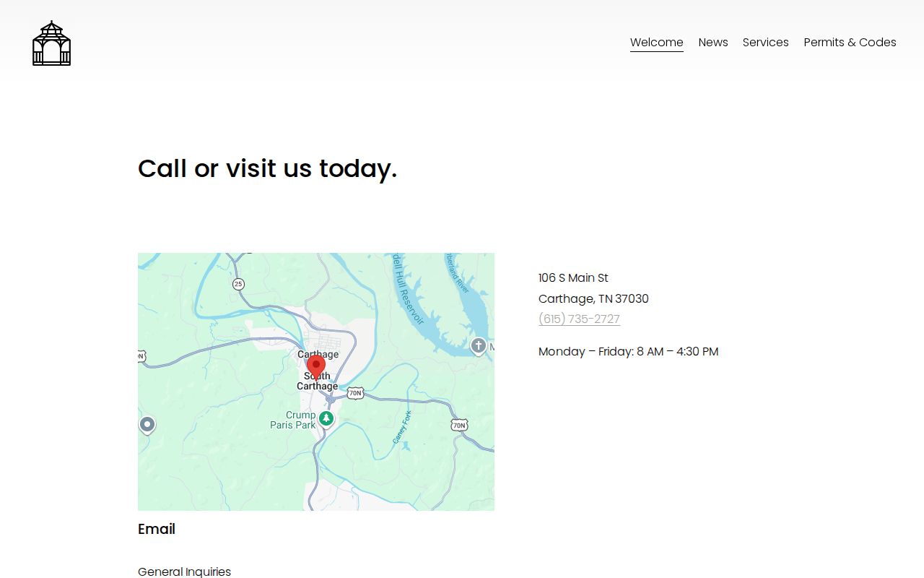Click the gazebo logo icon

52,43
